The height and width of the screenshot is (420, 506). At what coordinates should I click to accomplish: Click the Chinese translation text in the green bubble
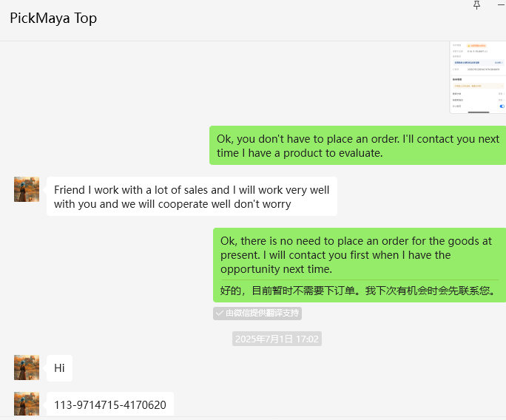(358, 291)
